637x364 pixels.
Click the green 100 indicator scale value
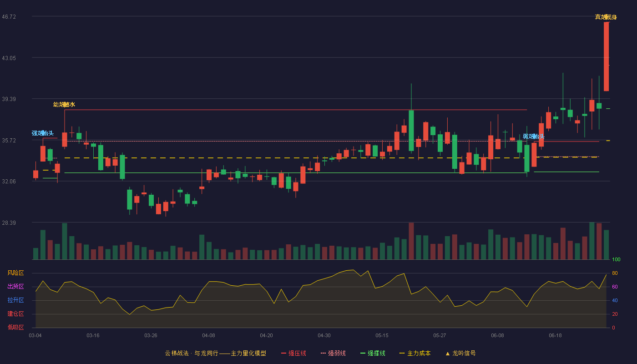pyautogui.click(x=616, y=260)
